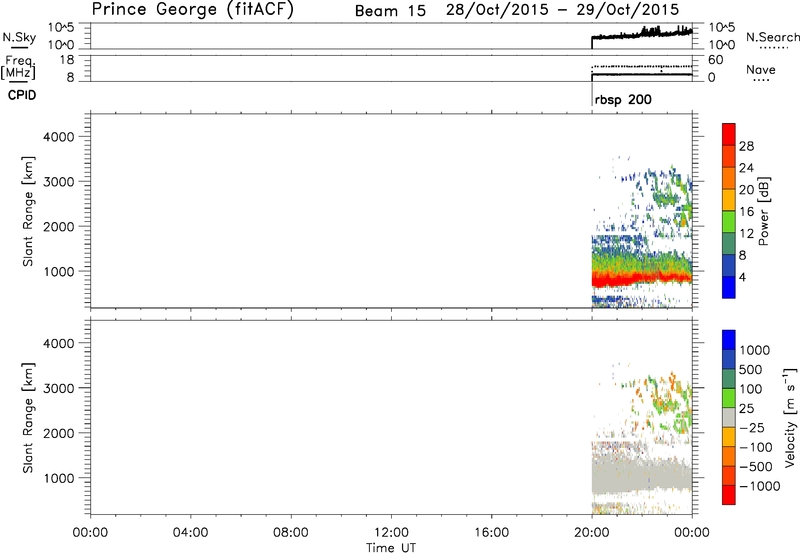Click the gray velocity band in Velocity plot
The height and width of the screenshot is (554, 800).
point(642,474)
